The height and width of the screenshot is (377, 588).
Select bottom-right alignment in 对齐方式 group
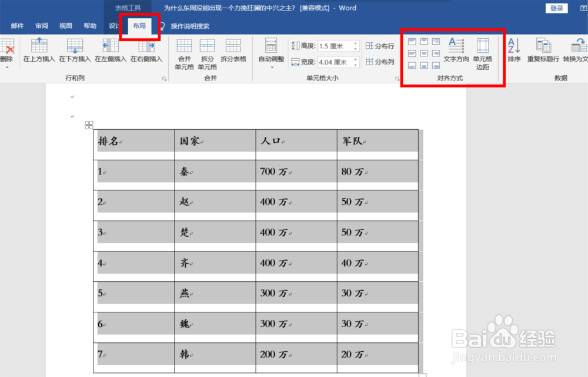[x=436, y=66]
